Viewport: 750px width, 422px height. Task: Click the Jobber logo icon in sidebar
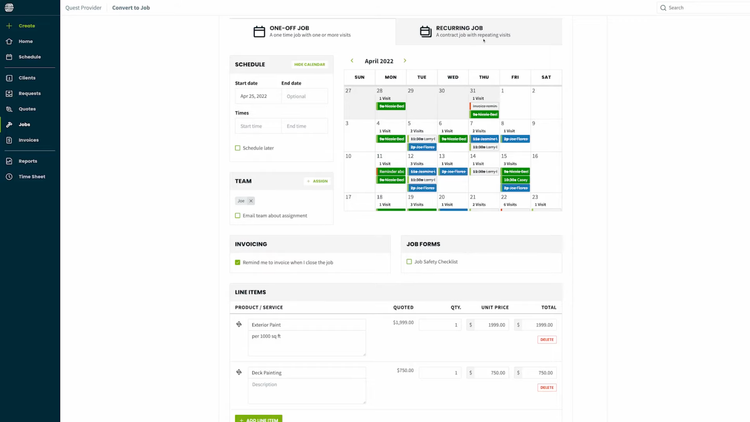(x=9, y=8)
